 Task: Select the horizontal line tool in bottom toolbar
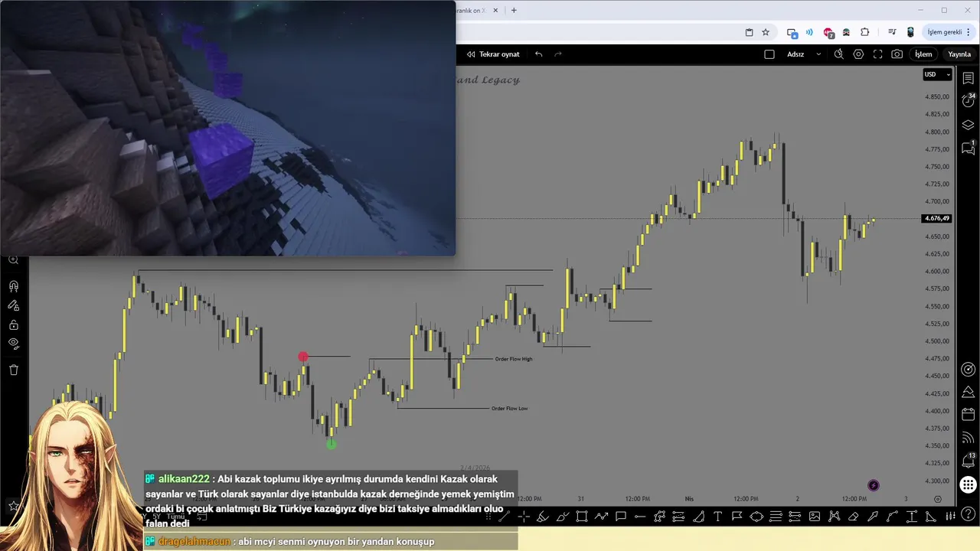640,517
